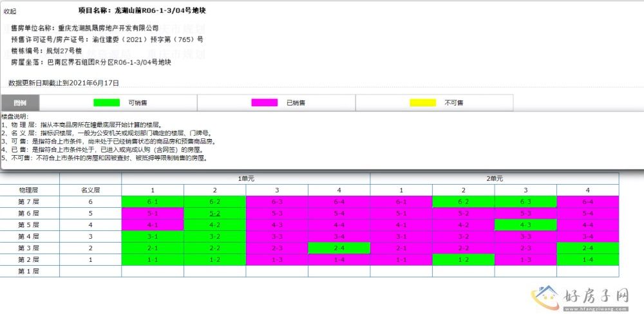
Task: Click the yellow 不可售 legend swatch
Action: pos(422,102)
